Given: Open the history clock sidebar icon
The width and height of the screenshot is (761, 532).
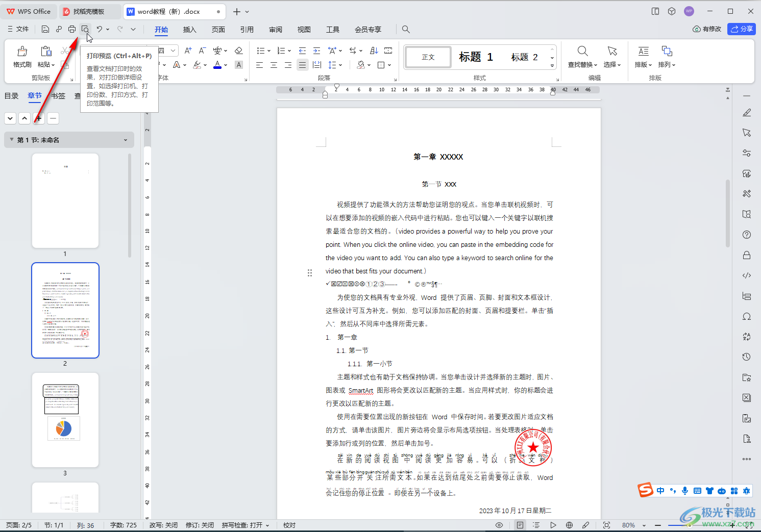Looking at the screenshot, I should tap(747, 357).
